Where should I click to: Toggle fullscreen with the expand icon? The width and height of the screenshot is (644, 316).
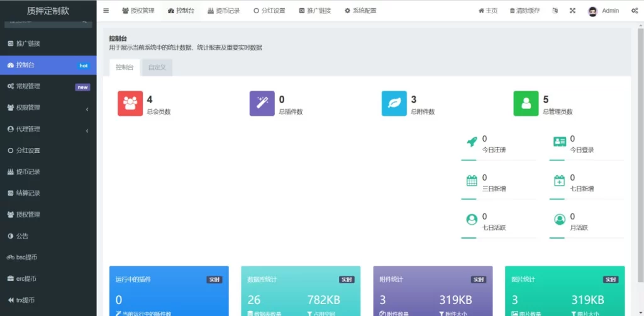point(572,11)
